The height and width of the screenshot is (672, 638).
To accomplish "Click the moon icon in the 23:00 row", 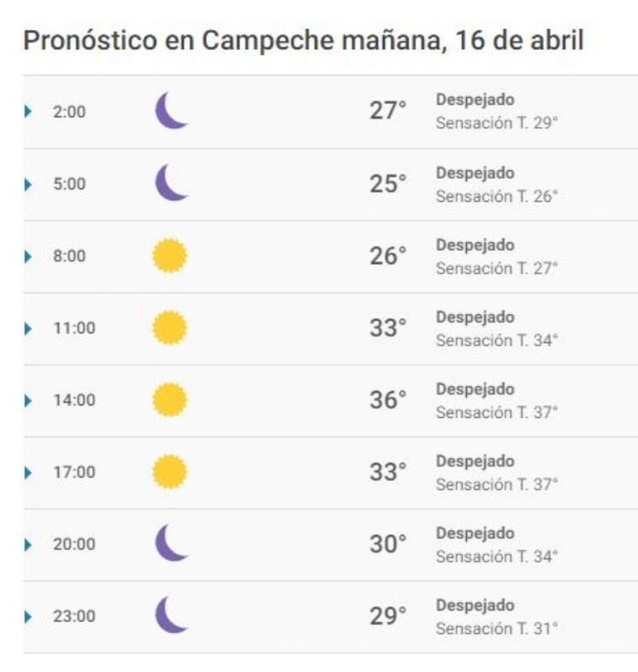I will [171, 615].
